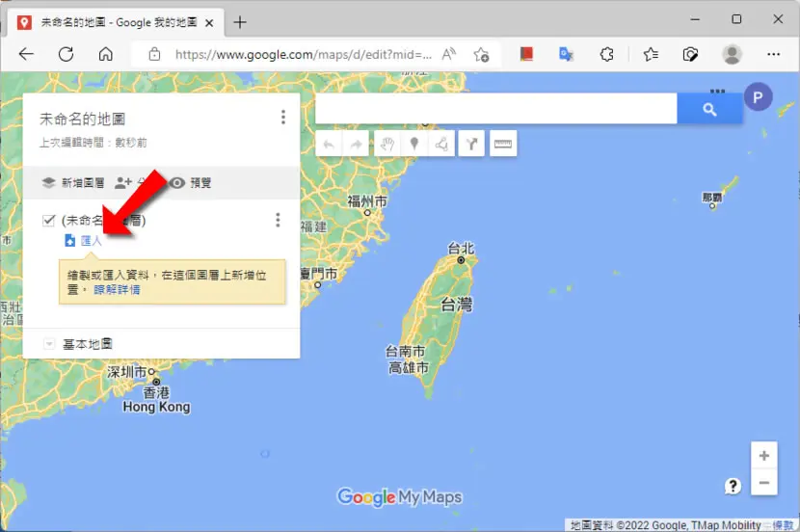Expand the 基本地圖 base map dropdown arrow

point(49,344)
